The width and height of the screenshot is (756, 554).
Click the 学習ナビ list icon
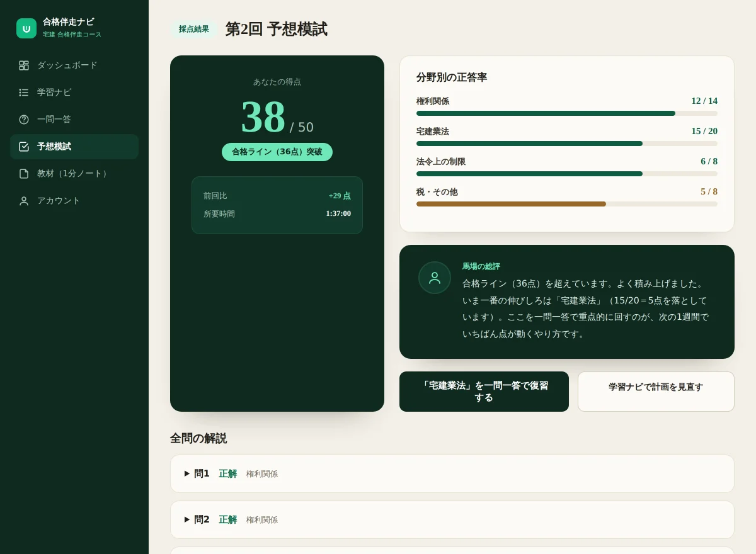24,93
